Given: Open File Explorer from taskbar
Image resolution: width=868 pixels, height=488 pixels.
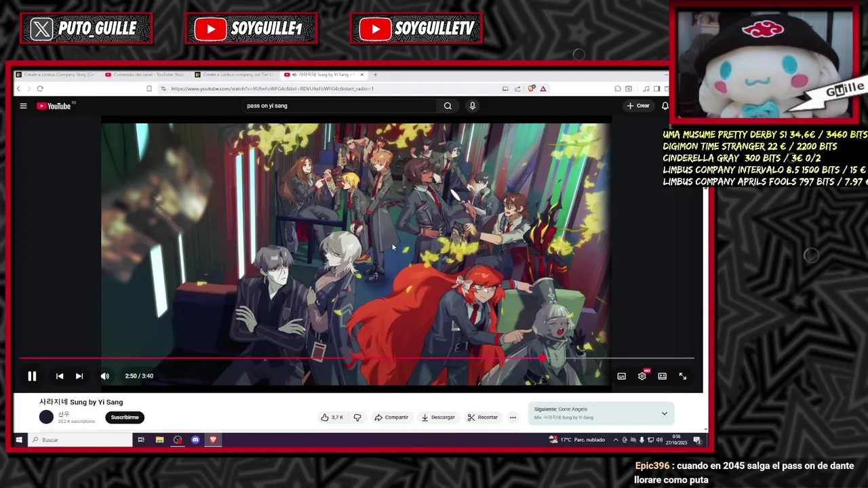Looking at the screenshot, I should [159, 440].
